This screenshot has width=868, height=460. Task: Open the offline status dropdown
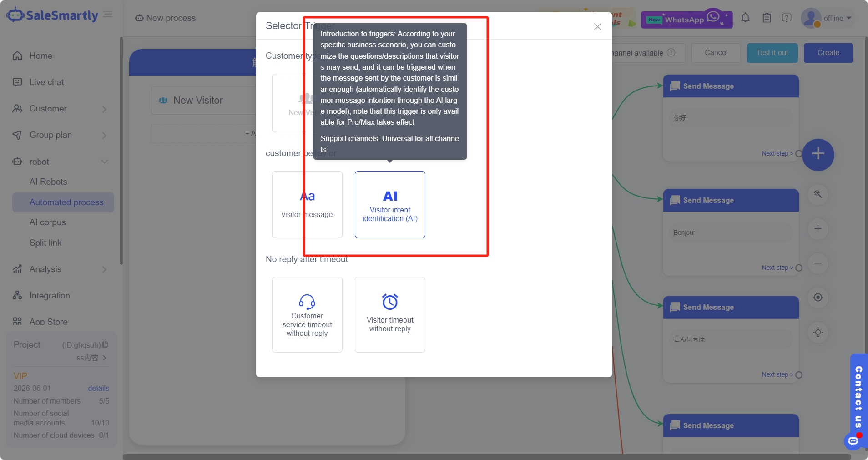(x=833, y=18)
